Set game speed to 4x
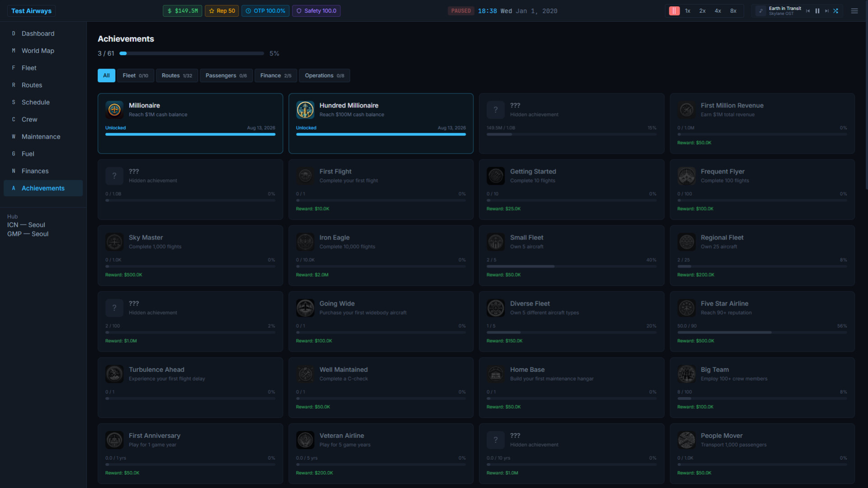The height and width of the screenshot is (488, 868). 718,11
